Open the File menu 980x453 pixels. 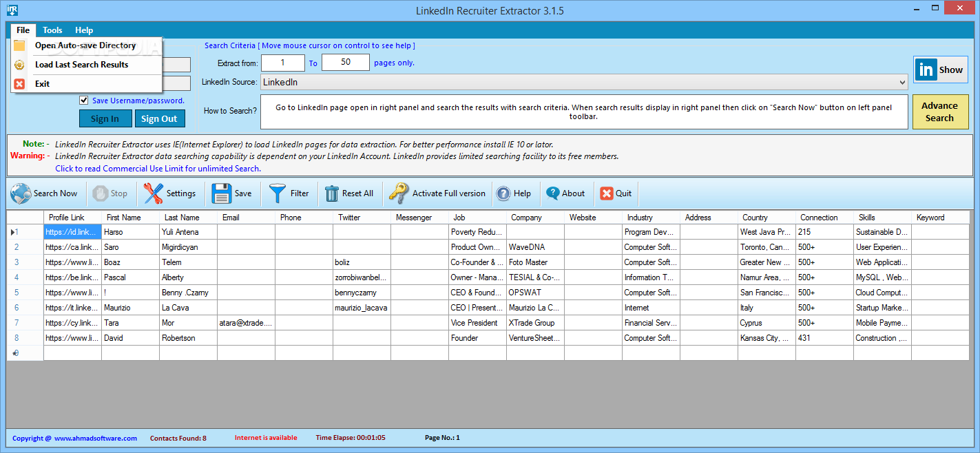(23, 30)
